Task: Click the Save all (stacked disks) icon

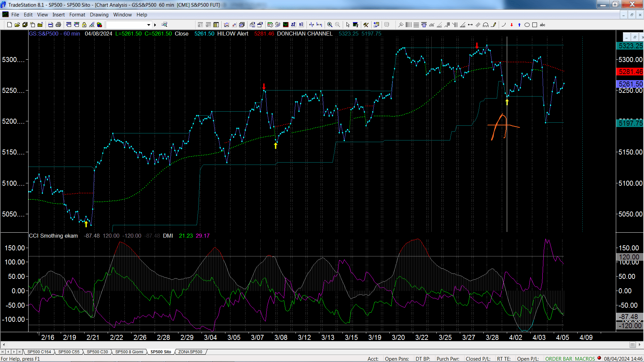Action: pos(25,25)
